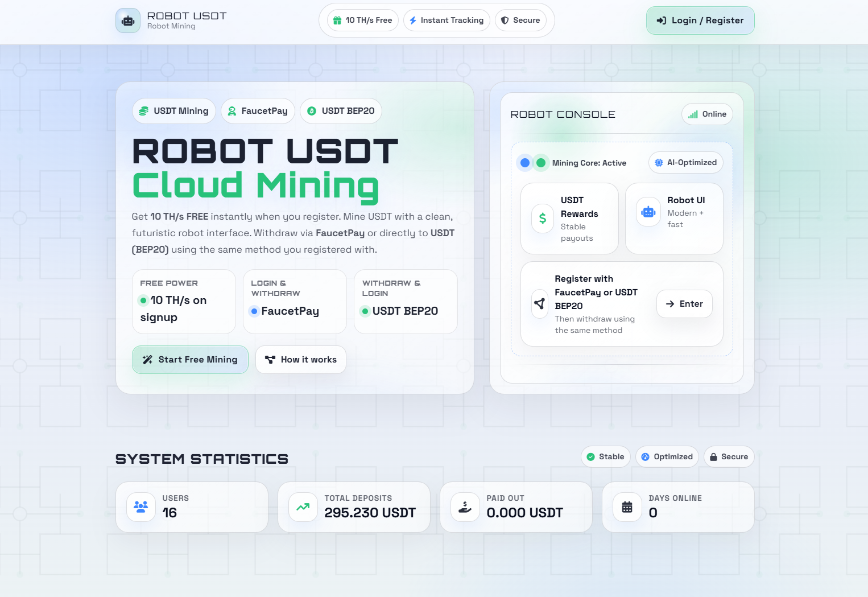This screenshot has height=597, width=868.
Task: Open the Online status indicator
Action: (707, 114)
